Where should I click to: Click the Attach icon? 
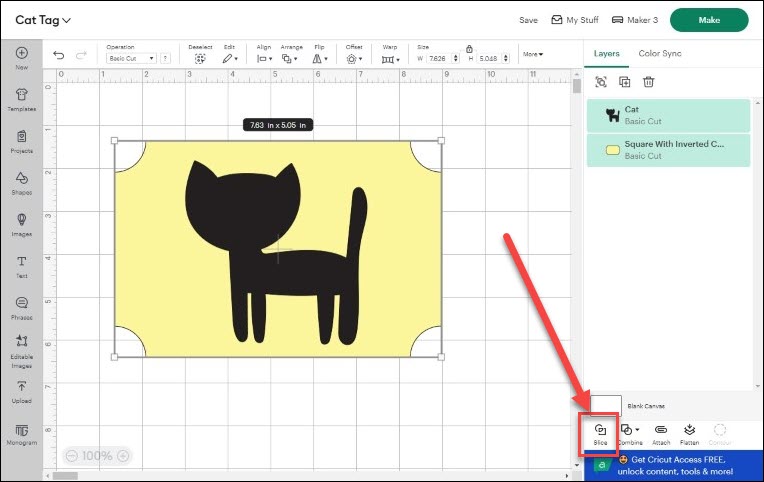[661, 429]
